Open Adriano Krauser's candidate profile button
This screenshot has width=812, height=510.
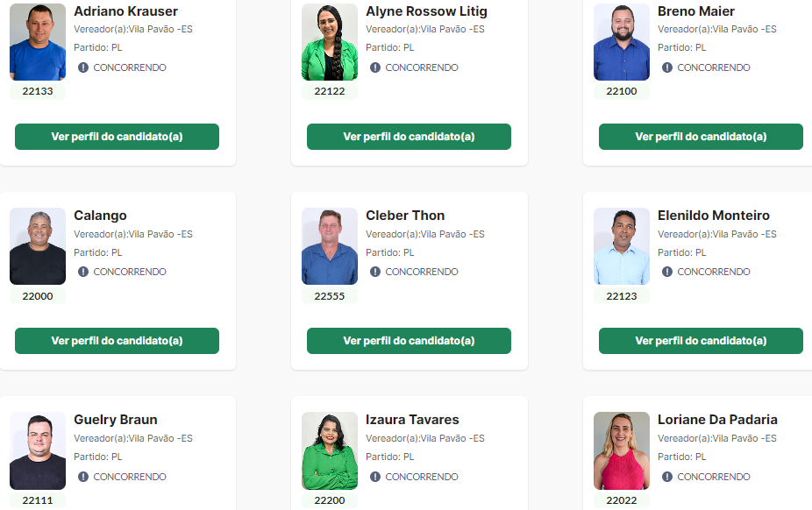(x=117, y=137)
